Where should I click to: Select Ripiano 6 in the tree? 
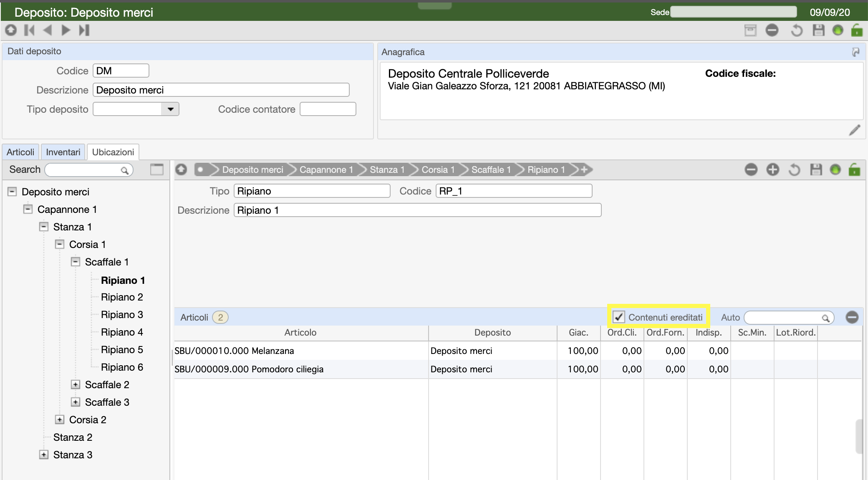click(122, 367)
